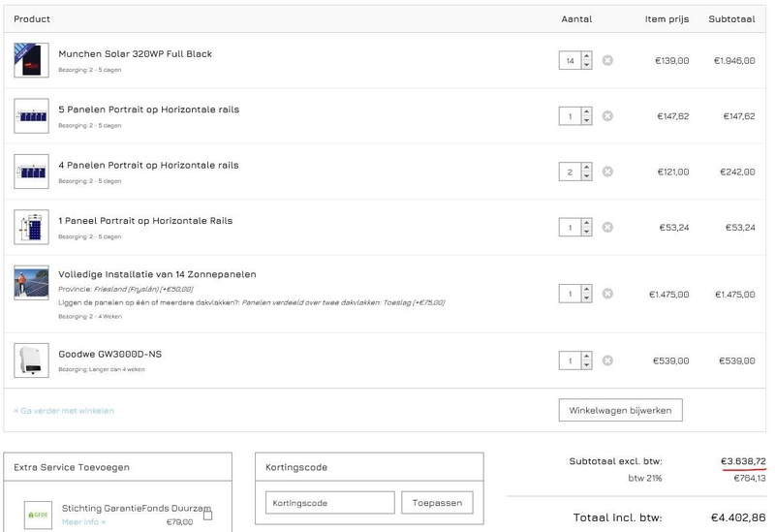Open Volledige Installatie product thumbnail
Image resolution: width=775 pixels, height=532 pixels.
click(x=31, y=283)
